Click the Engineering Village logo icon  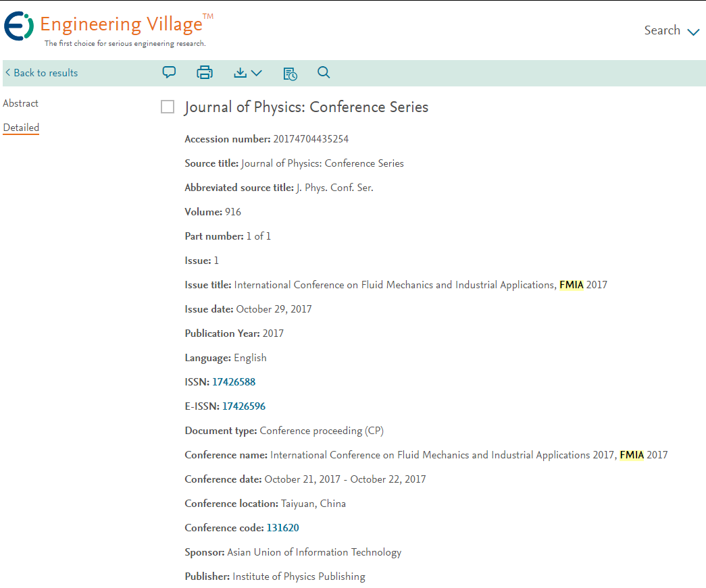(18, 27)
